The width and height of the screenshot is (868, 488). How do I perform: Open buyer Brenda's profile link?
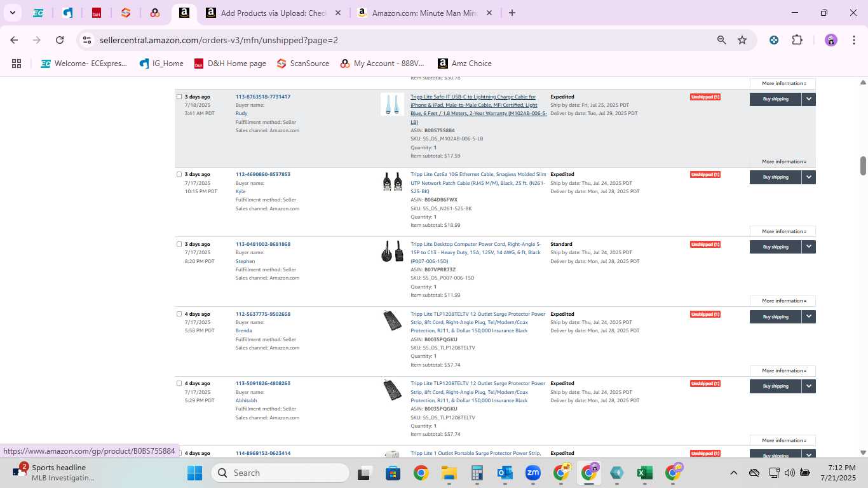tap(244, 330)
